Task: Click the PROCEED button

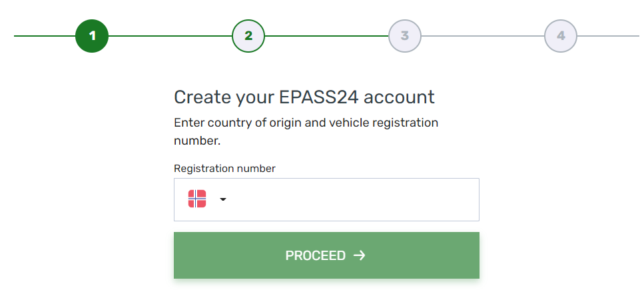Action: click(x=326, y=255)
